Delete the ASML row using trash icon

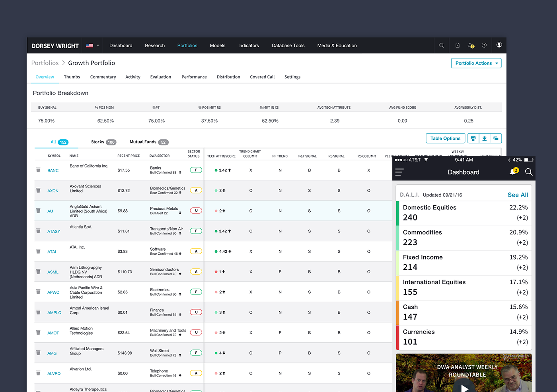tap(38, 271)
